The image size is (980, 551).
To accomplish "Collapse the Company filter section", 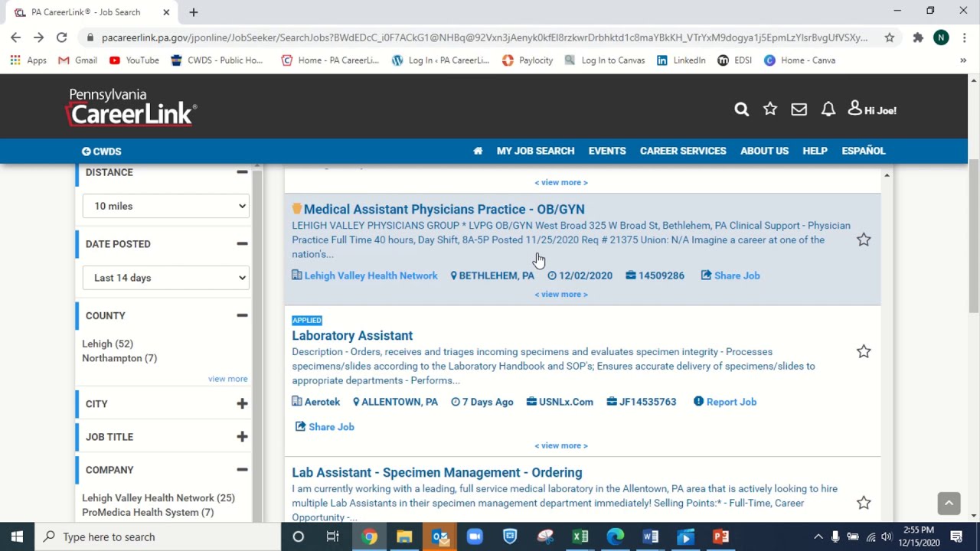I will pyautogui.click(x=242, y=469).
